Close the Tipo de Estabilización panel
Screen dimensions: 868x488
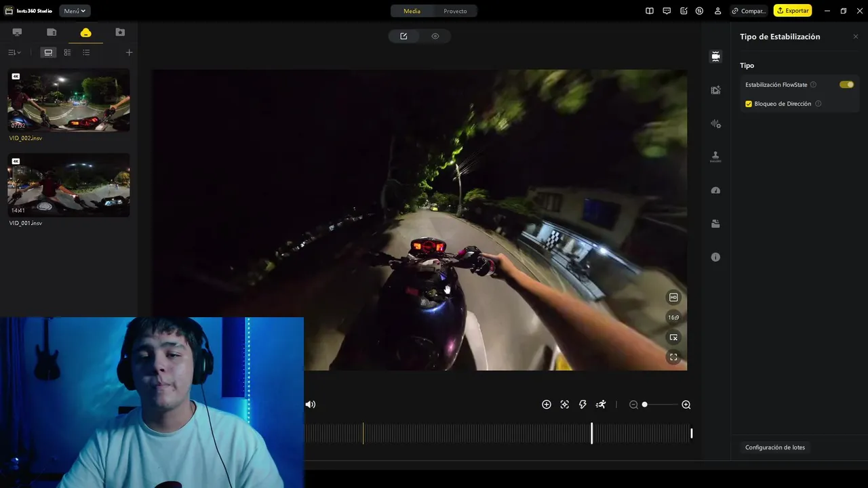click(855, 37)
